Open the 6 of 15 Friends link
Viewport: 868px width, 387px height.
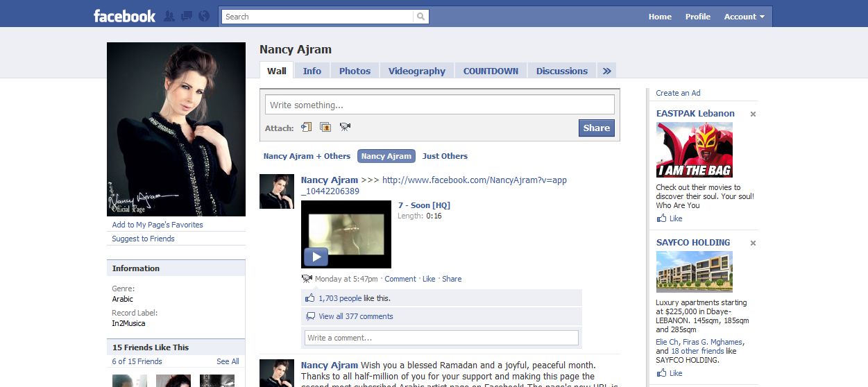pyautogui.click(x=137, y=361)
